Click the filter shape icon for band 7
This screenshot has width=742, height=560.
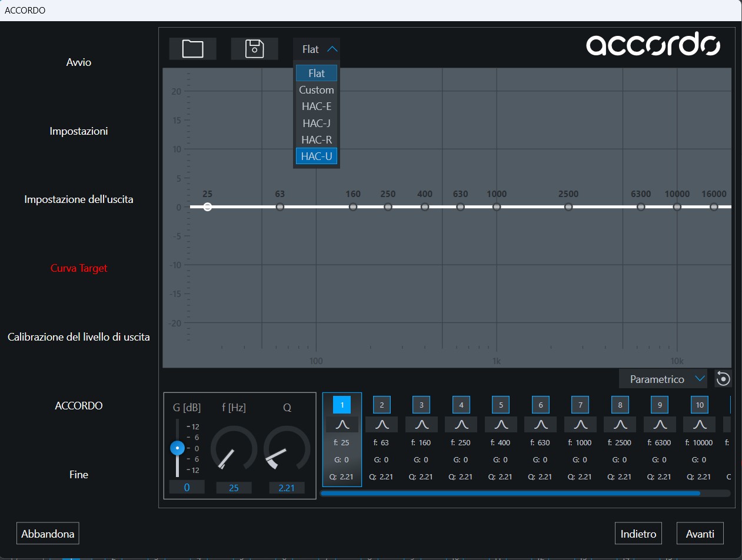[x=580, y=424]
